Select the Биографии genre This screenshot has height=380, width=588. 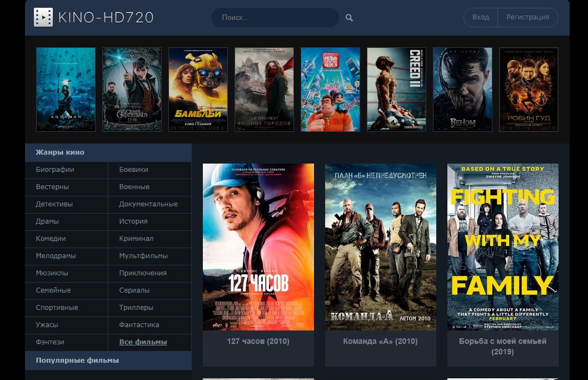point(55,170)
